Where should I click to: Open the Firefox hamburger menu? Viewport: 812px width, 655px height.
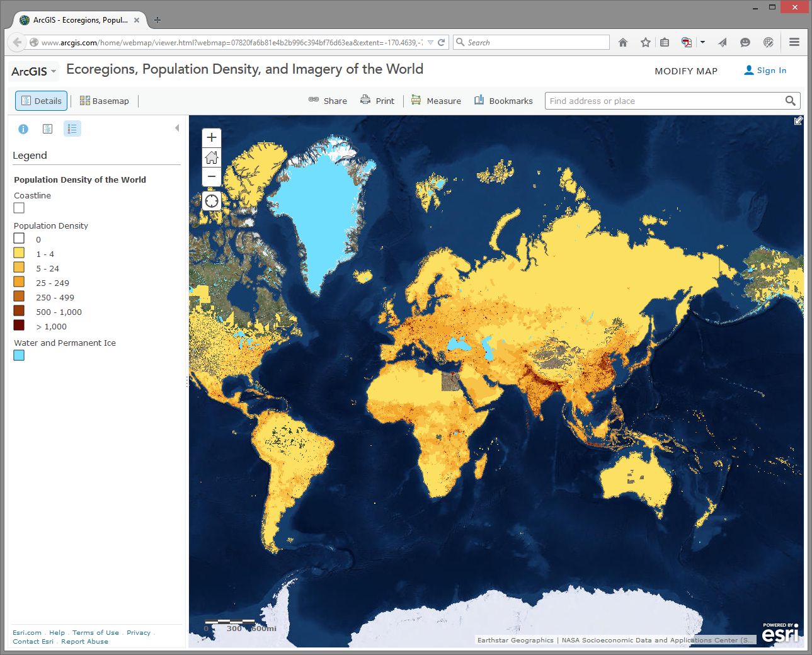point(794,42)
